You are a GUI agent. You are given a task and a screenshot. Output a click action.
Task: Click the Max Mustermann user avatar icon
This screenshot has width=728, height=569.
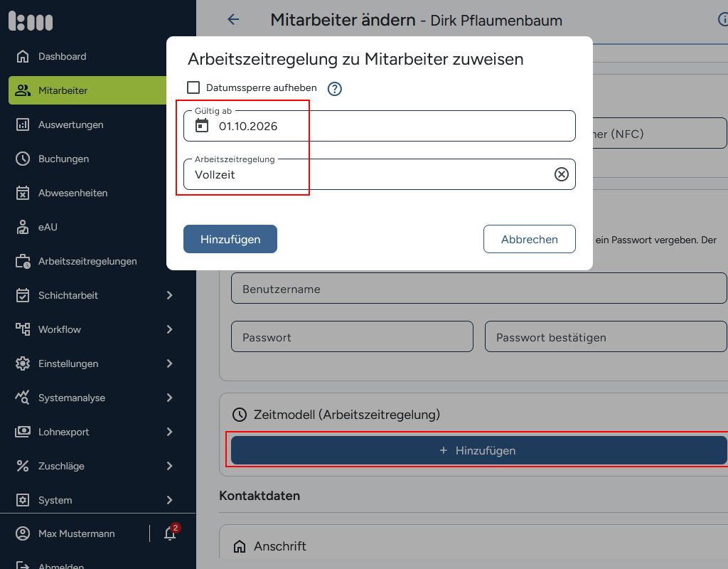[22, 533]
